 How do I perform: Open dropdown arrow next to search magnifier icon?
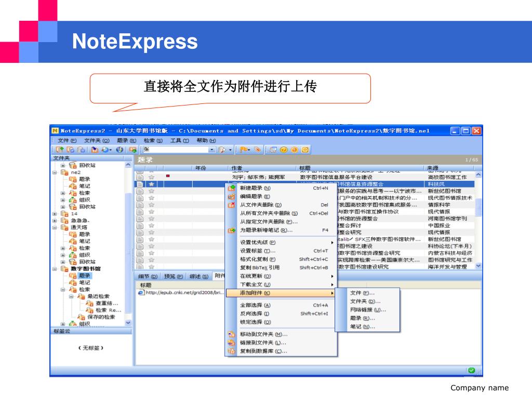[230, 150]
